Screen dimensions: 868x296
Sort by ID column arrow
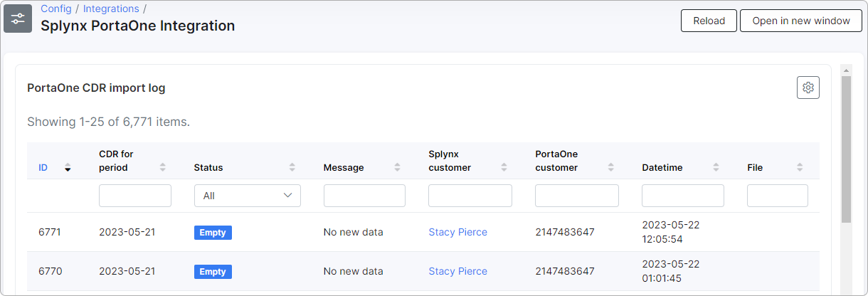pyautogui.click(x=68, y=168)
